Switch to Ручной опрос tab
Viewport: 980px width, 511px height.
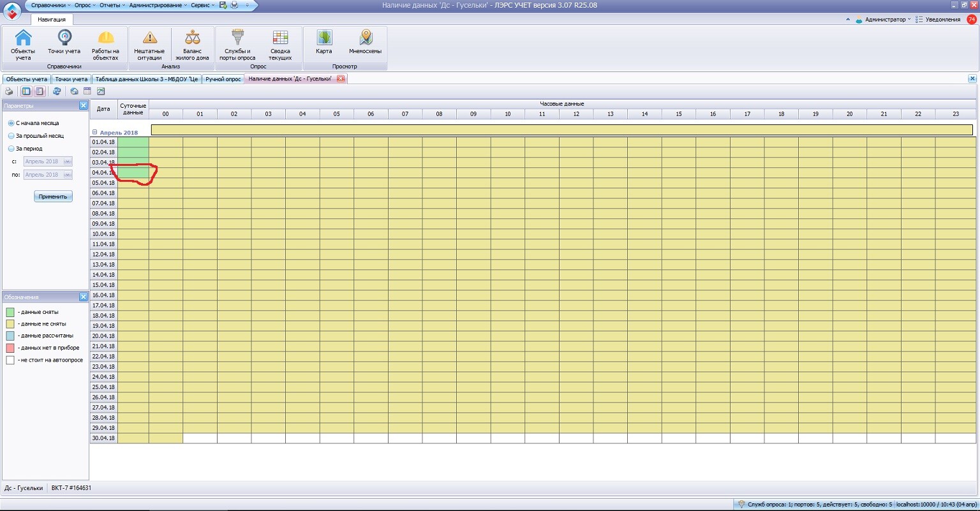223,79
